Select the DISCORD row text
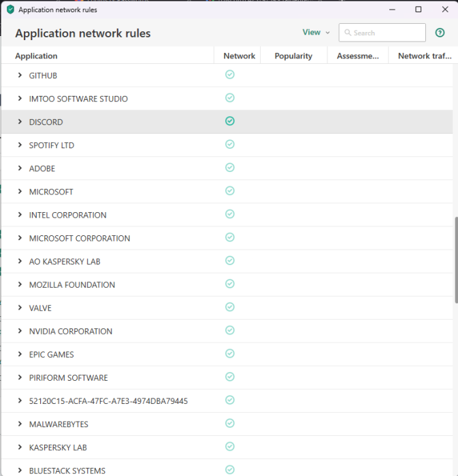Image resolution: width=458 pixels, height=476 pixels. click(x=46, y=122)
